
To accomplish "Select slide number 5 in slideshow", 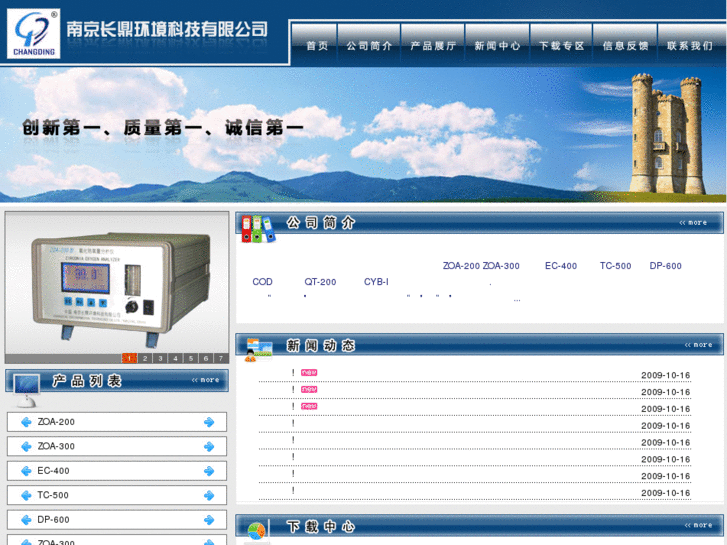I will (191, 358).
